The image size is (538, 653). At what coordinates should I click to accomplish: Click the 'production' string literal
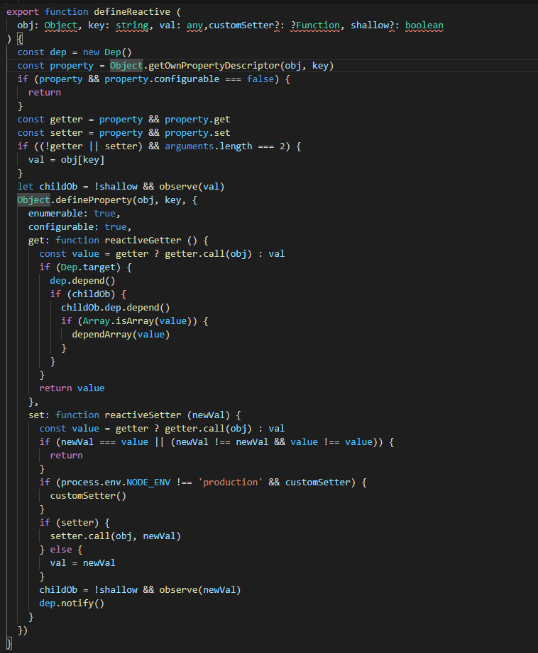(230, 482)
